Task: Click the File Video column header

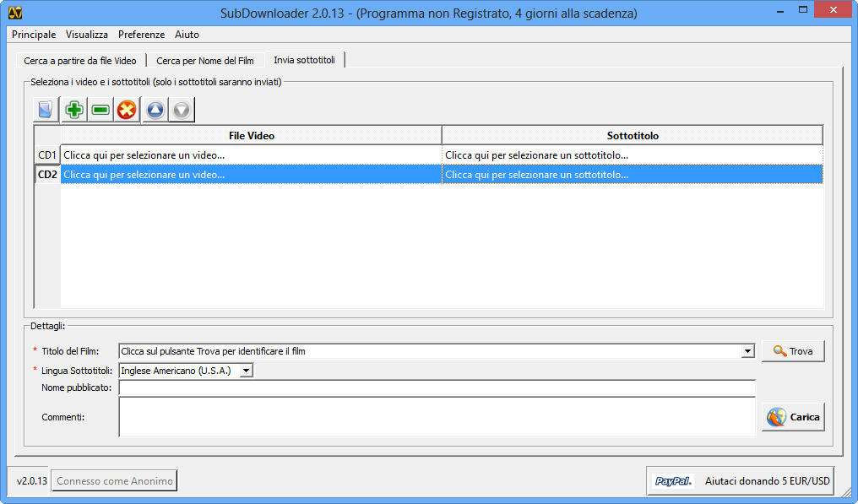Action: [x=251, y=136]
